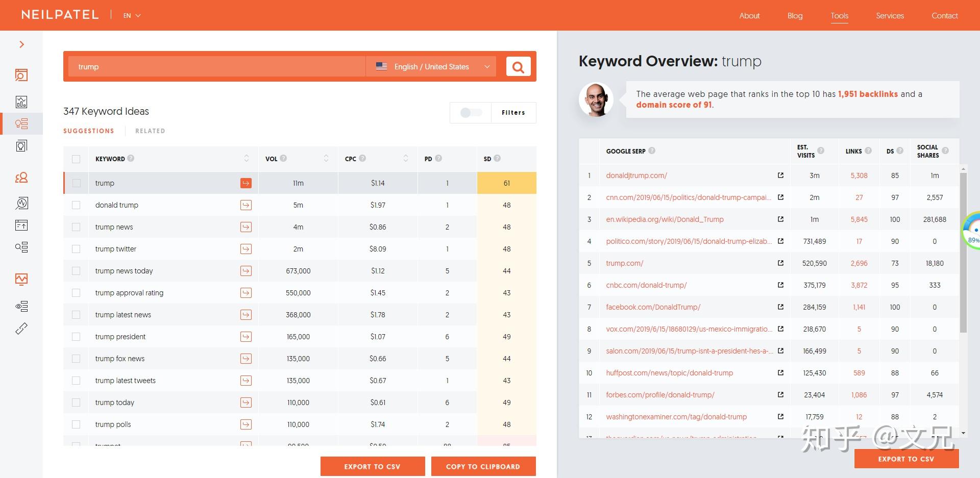Viewport: 980px width, 478px height.
Task: Click the help icon next to VOL header
Action: (x=283, y=158)
